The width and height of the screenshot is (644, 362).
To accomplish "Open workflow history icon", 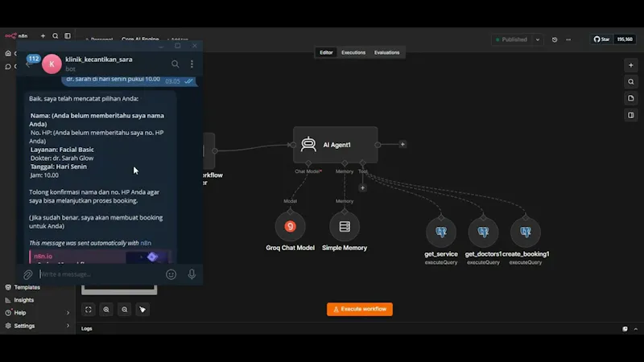I will coord(555,39).
